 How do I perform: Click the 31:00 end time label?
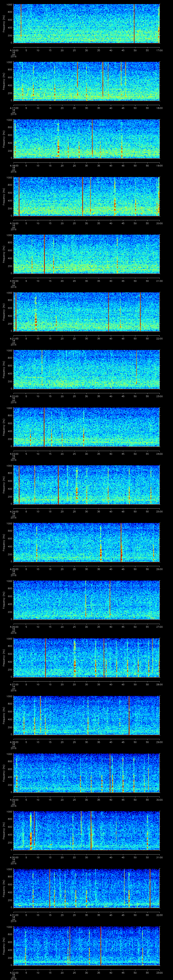[x=159, y=857]
